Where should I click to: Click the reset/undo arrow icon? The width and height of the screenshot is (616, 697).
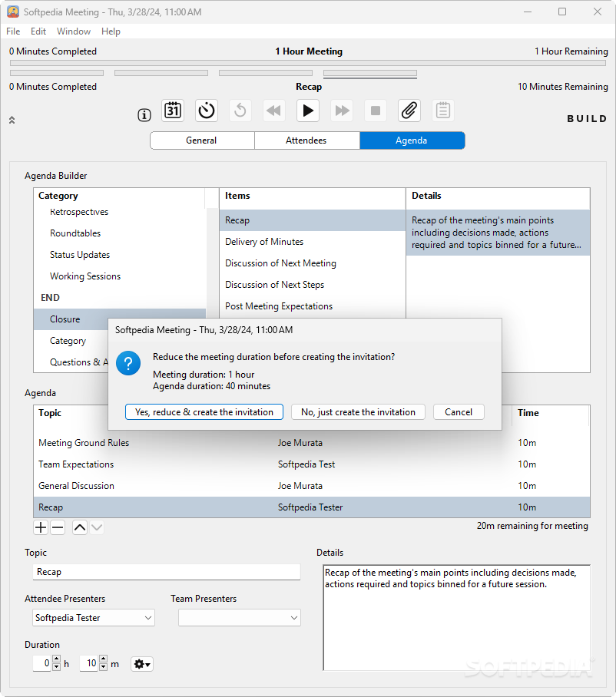coord(240,111)
